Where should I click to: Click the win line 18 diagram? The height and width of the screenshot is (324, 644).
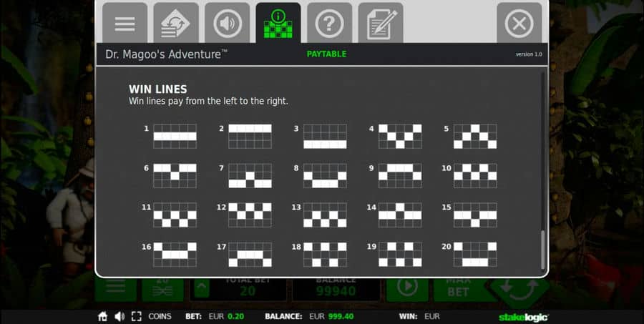[x=326, y=255]
